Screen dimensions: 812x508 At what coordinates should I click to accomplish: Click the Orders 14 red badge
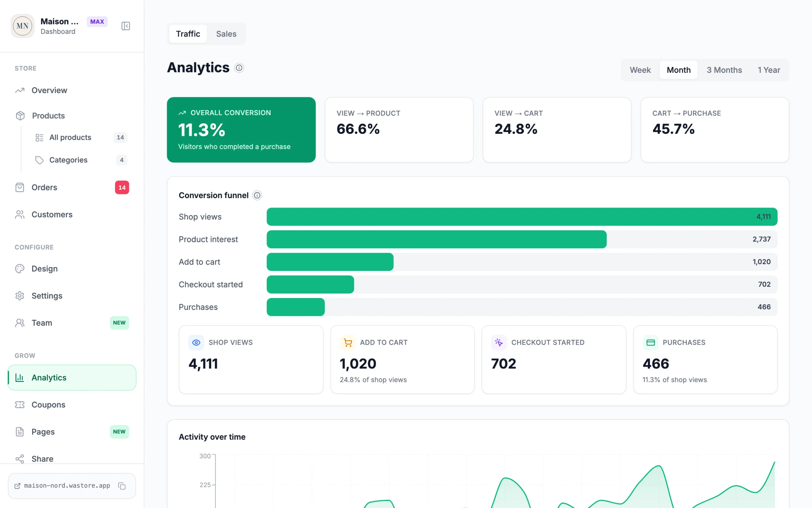pyautogui.click(x=122, y=187)
